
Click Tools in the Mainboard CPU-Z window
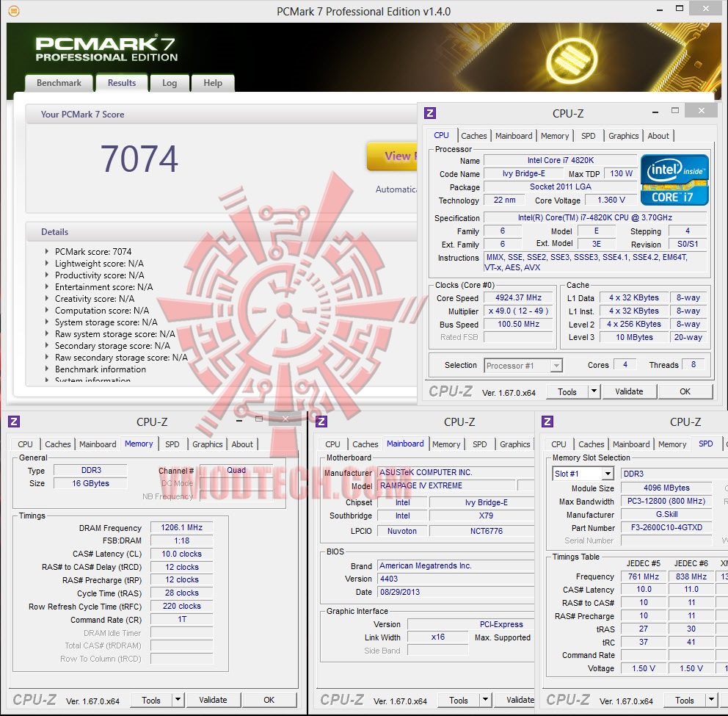click(458, 700)
